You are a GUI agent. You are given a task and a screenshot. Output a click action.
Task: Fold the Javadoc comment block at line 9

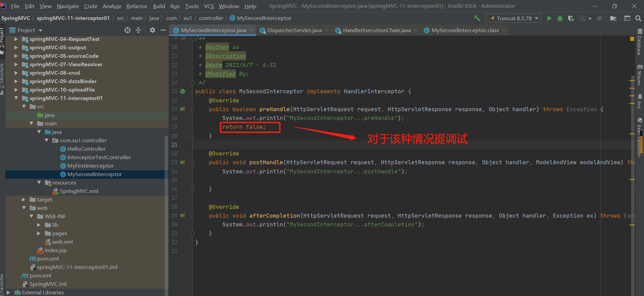(x=193, y=38)
